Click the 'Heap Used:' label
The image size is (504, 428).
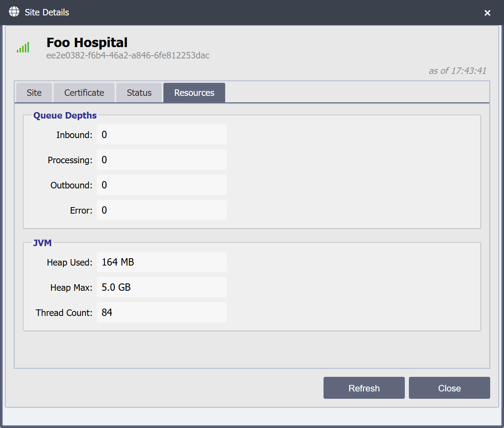[70, 262]
